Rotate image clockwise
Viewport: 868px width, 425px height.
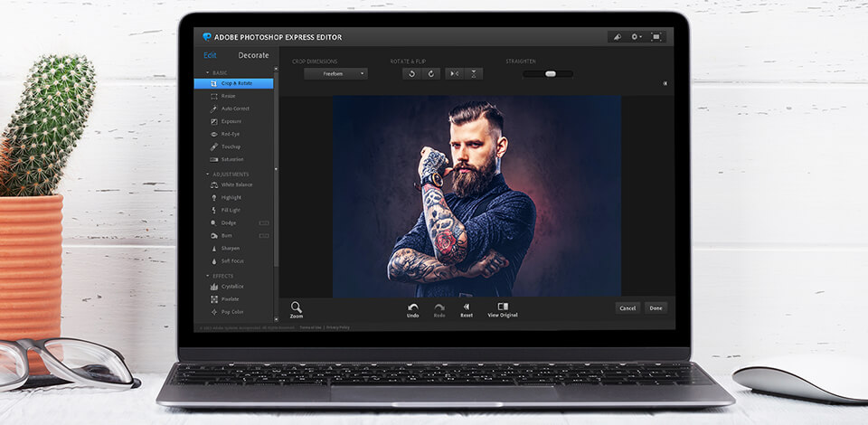(x=431, y=73)
